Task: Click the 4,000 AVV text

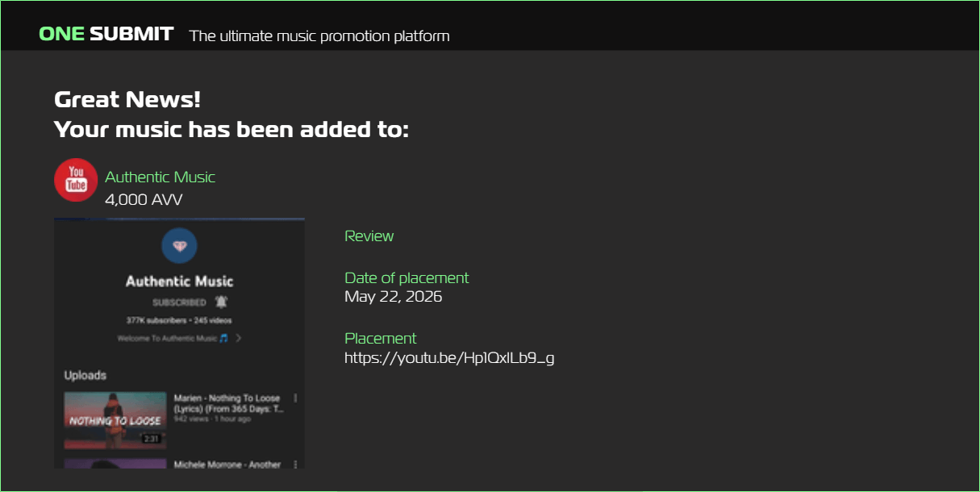Action: [x=144, y=199]
